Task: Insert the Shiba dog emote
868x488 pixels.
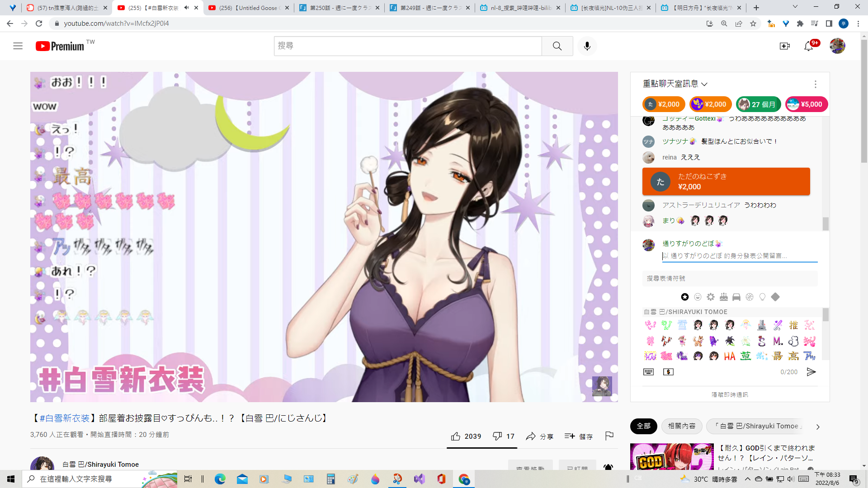Action: [698, 341]
